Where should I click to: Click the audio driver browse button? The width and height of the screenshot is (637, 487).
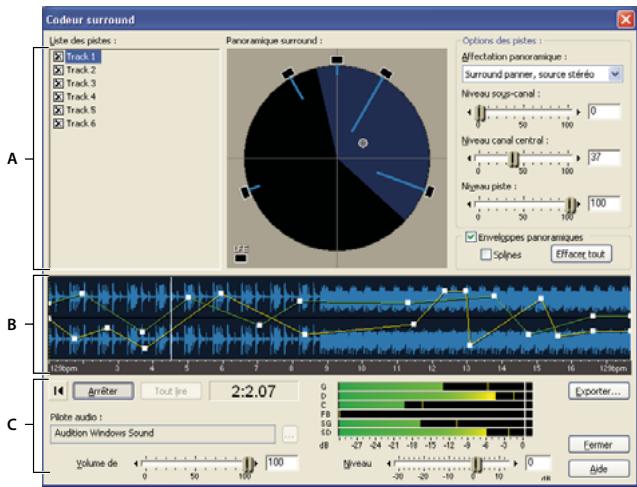(289, 435)
